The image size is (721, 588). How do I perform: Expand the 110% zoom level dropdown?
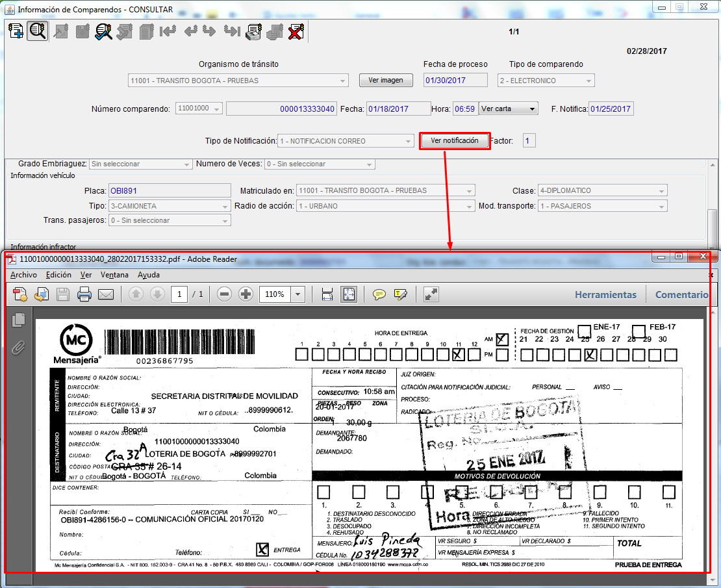[x=297, y=294]
